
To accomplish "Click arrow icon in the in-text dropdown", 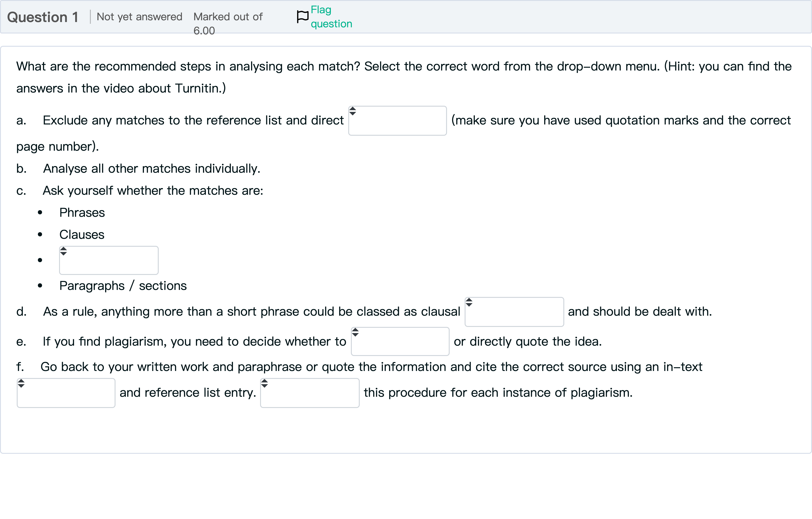I will [21, 383].
